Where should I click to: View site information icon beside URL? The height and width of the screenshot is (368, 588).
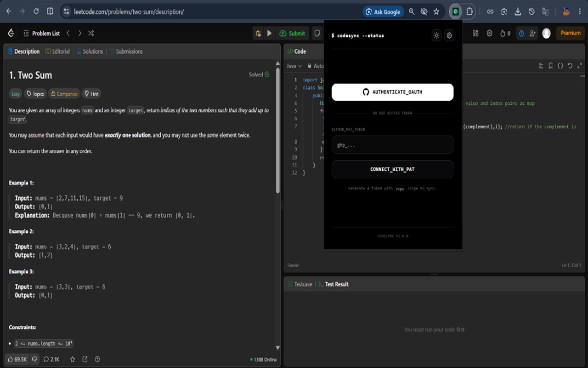click(66, 11)
